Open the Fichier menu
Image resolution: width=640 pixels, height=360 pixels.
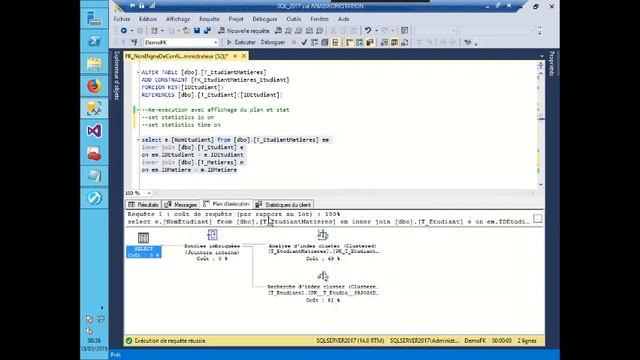coord(122,19)
